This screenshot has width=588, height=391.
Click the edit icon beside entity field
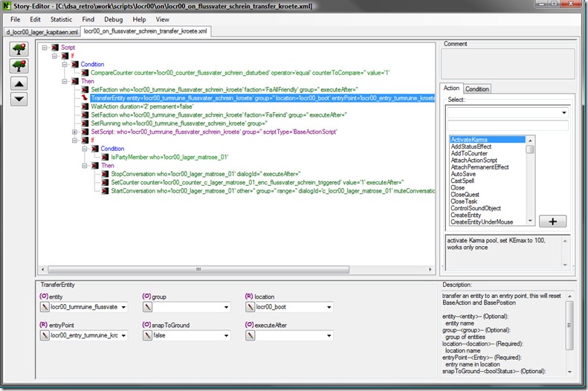tap(44, 306)
